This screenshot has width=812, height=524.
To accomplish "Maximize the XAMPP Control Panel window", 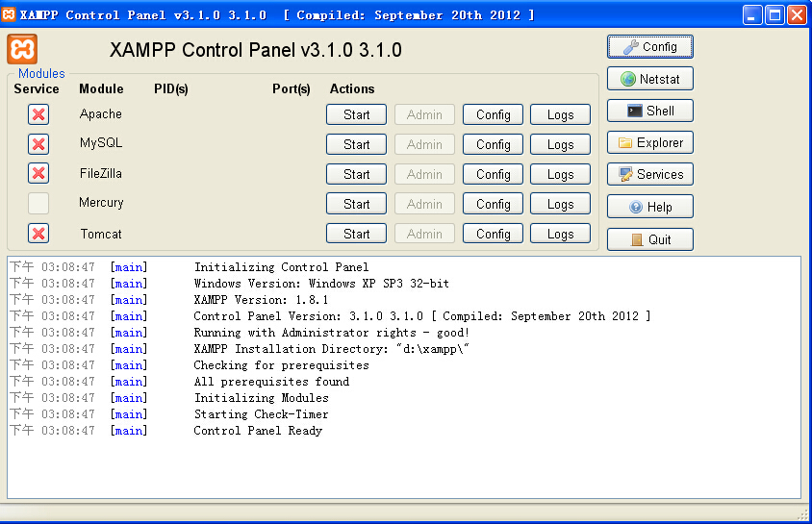I will point(774,15).
